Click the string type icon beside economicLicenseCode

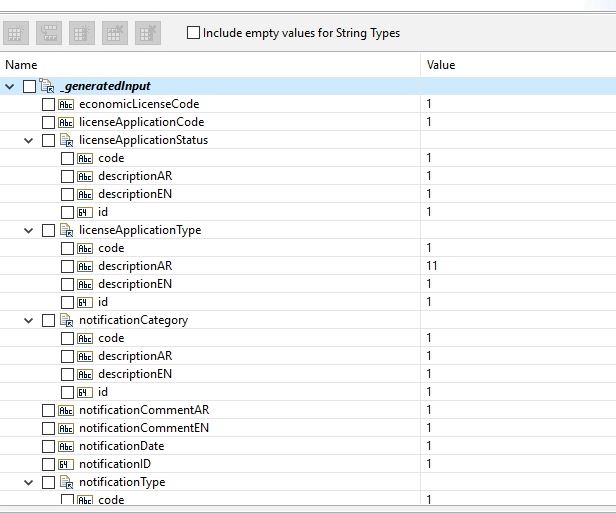tap(67, 104)
